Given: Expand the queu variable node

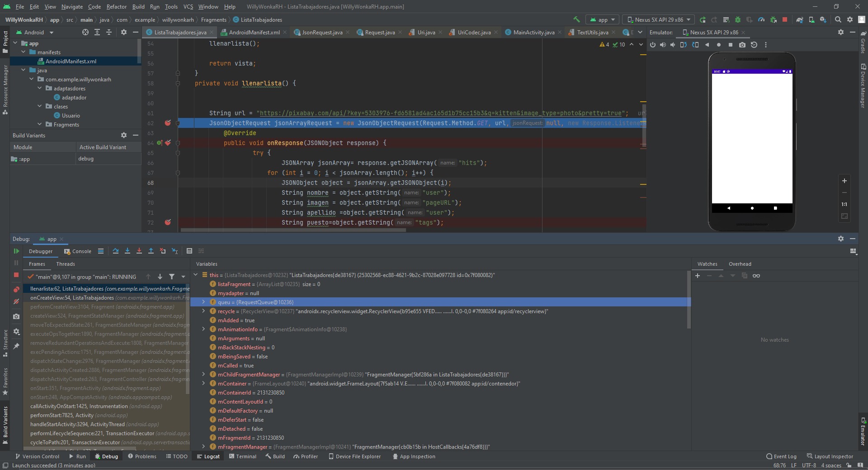Looking at the screenshot, I should tap(203, 302).
